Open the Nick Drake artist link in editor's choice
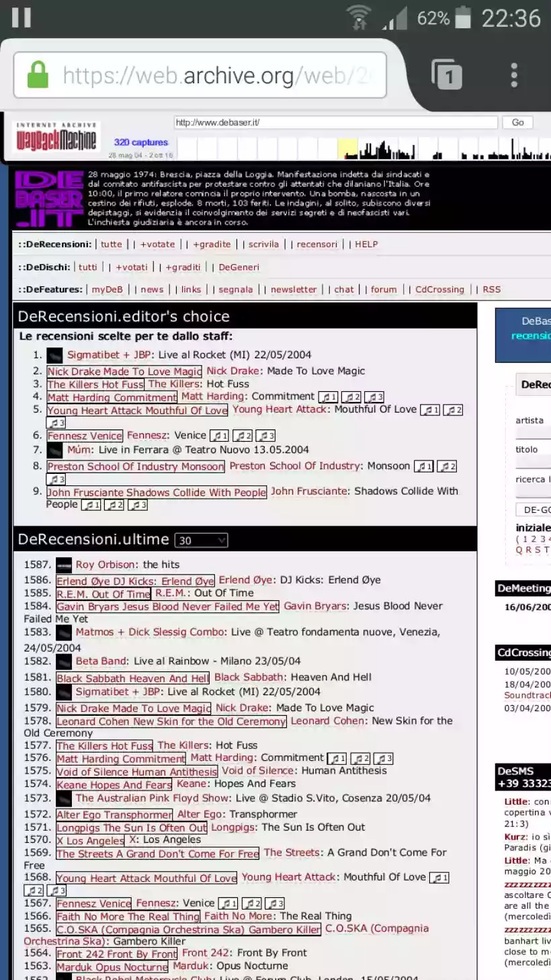This screenshot has height=980, width=551. [232, 371]
